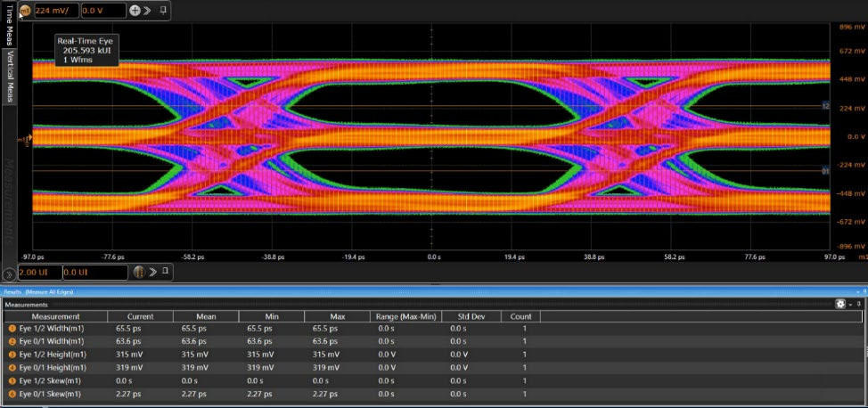Screen dimensions: 868x408
Task: Click the 0.0 V offset field
Action: [x=102, y=11]
